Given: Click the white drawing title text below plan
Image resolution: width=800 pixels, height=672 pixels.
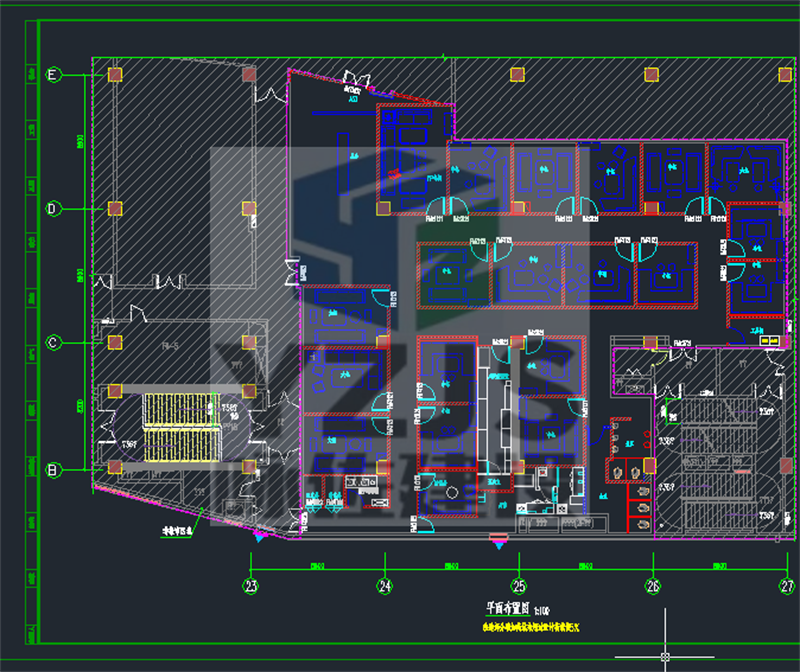Looking at the screenshot, I should point(510,609).
